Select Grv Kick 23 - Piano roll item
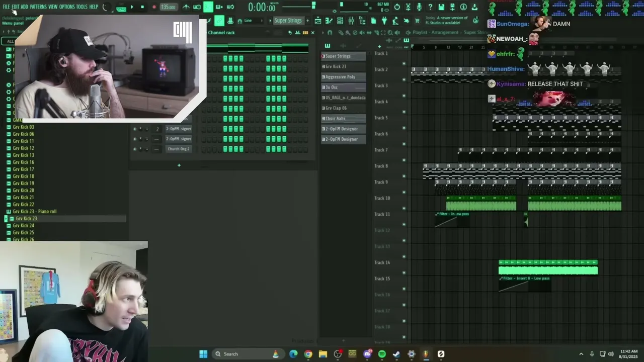Screen dimensions: 644x362 [34, 212]
